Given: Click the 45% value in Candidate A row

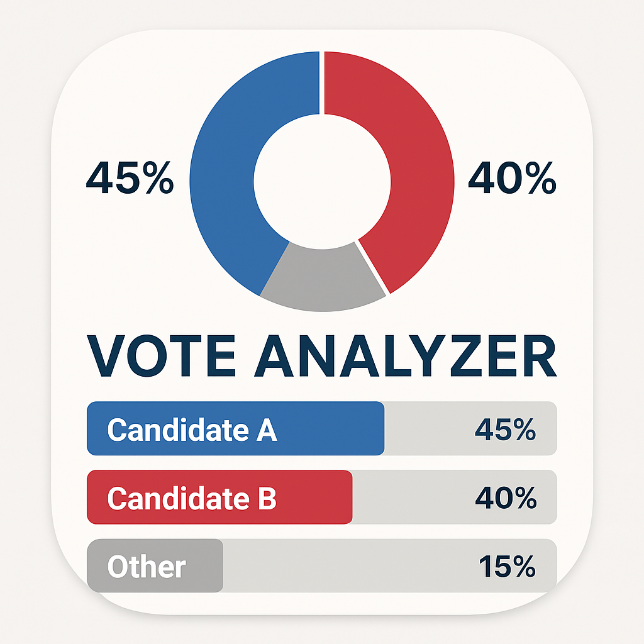Looking at the screenshot, I should (x=505, y=430).
